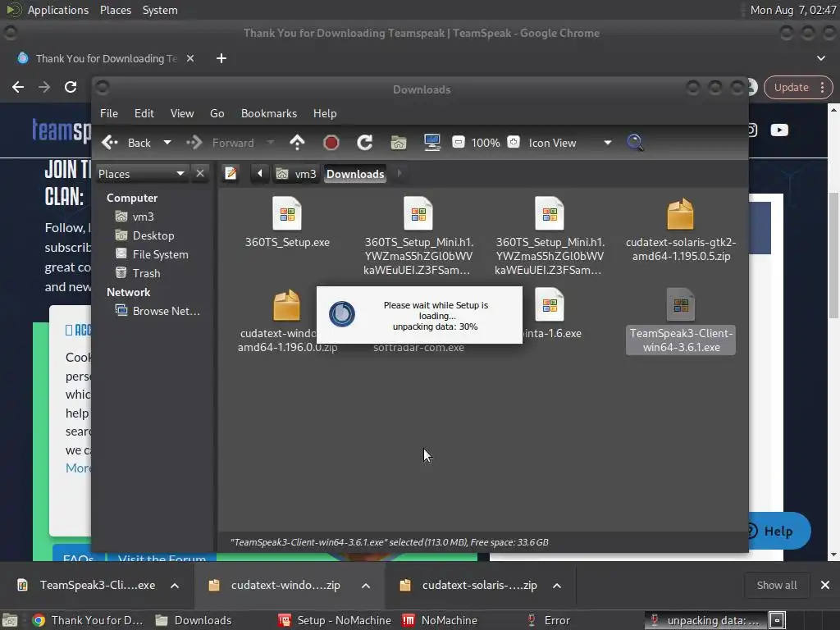Close the Places side pane

(x=200, y=174)
